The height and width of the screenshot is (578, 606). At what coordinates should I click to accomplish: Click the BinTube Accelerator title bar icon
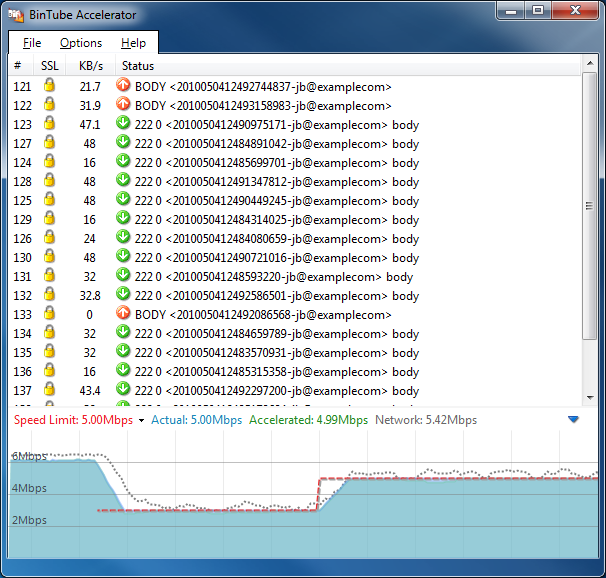click(16, 15)
